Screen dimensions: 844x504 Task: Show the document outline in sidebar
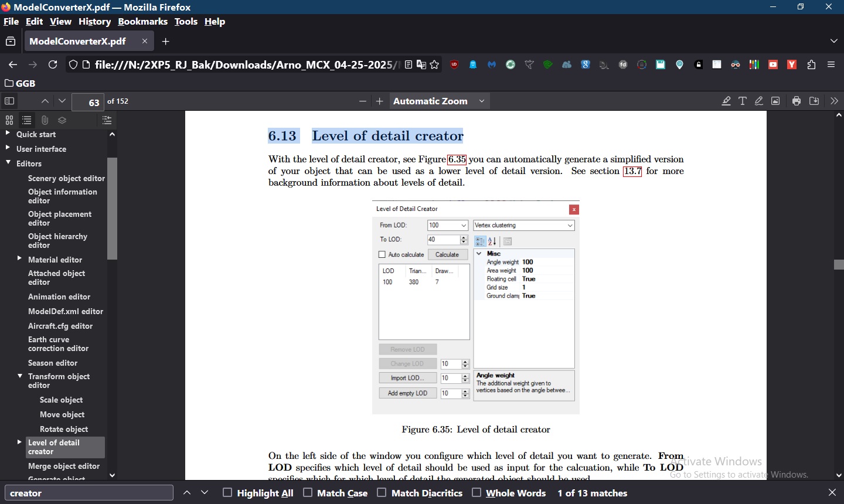[27, 120]
